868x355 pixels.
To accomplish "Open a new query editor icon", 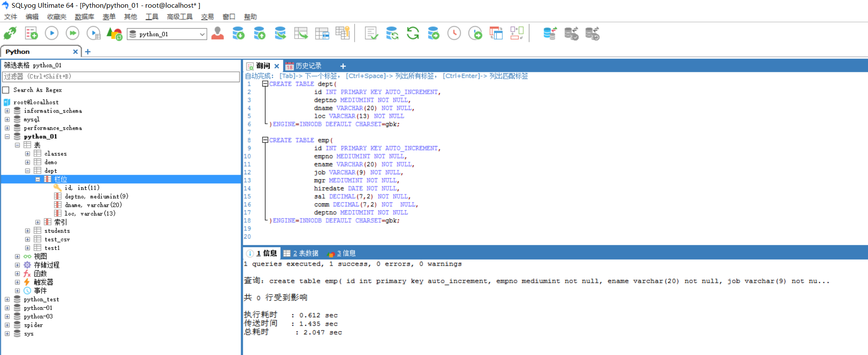I will pyautogui.click(x=31, y=33).
